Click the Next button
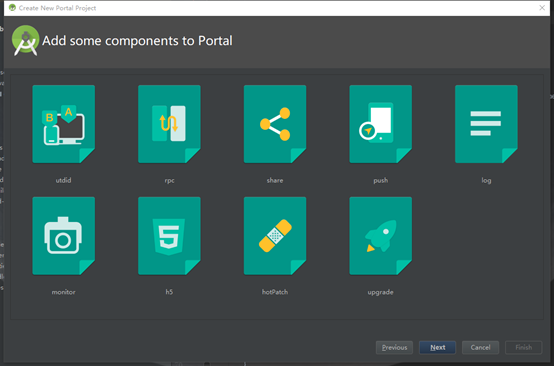 tap(437, 347)
